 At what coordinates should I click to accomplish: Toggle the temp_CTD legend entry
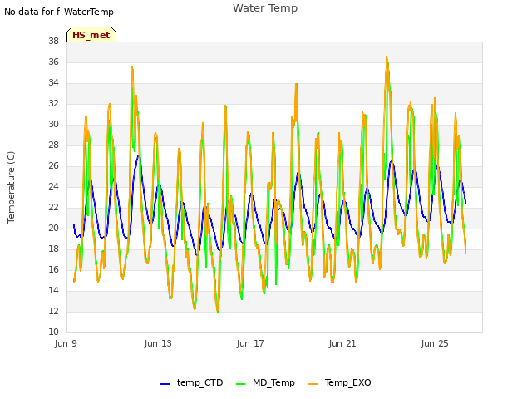(192, 382)
